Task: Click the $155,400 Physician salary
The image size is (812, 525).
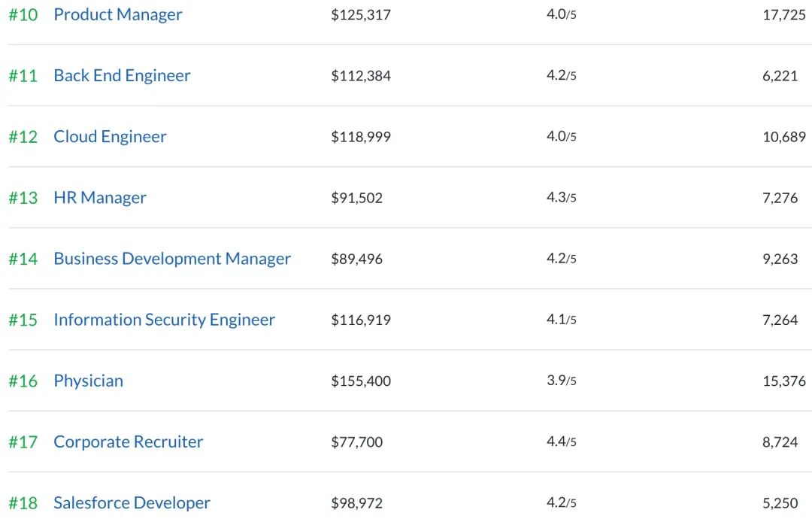Action: pos(361,381)
